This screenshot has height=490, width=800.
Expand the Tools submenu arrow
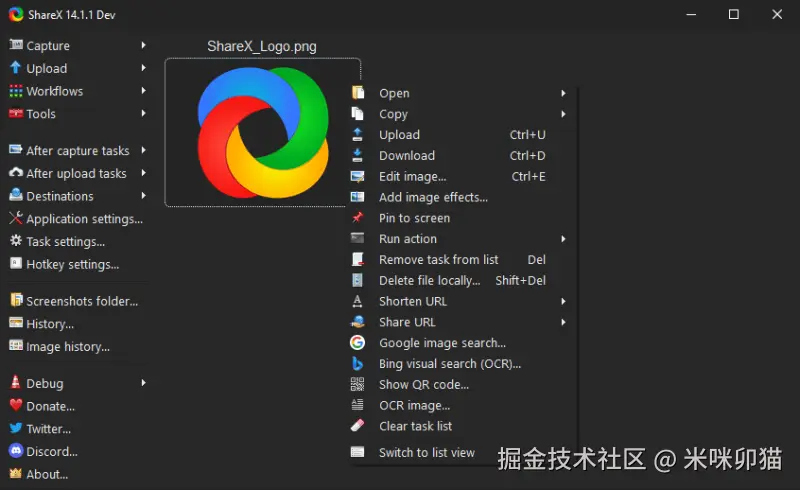pyautogui.click(x=143, y=113)
